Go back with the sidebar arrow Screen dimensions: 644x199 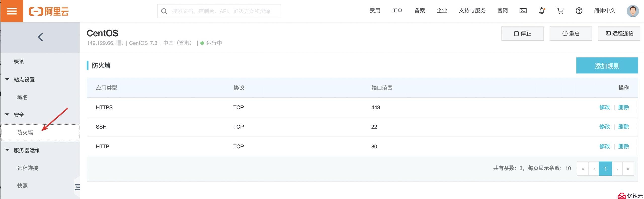(x=40, y=37)
